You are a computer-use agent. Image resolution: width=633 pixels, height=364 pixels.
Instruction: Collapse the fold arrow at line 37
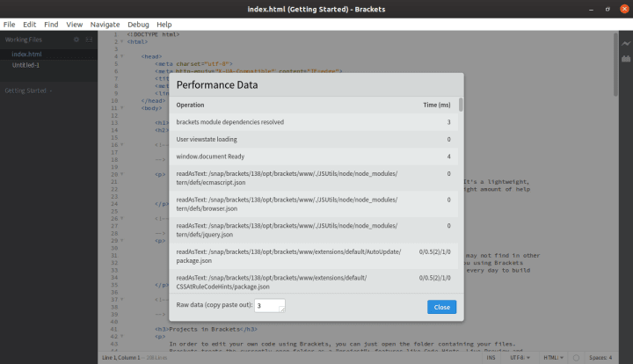click(122, 300)
